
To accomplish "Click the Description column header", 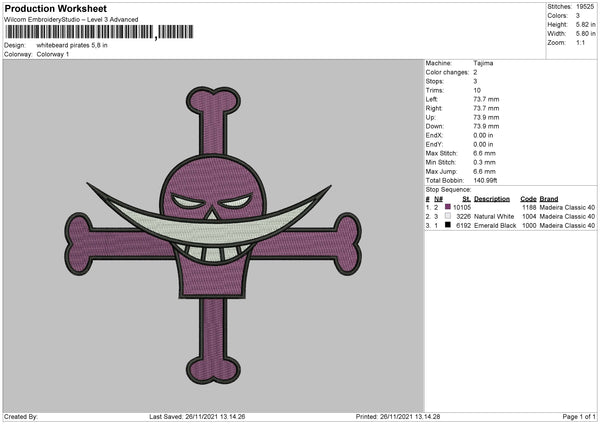I will [x=492, y=199].
